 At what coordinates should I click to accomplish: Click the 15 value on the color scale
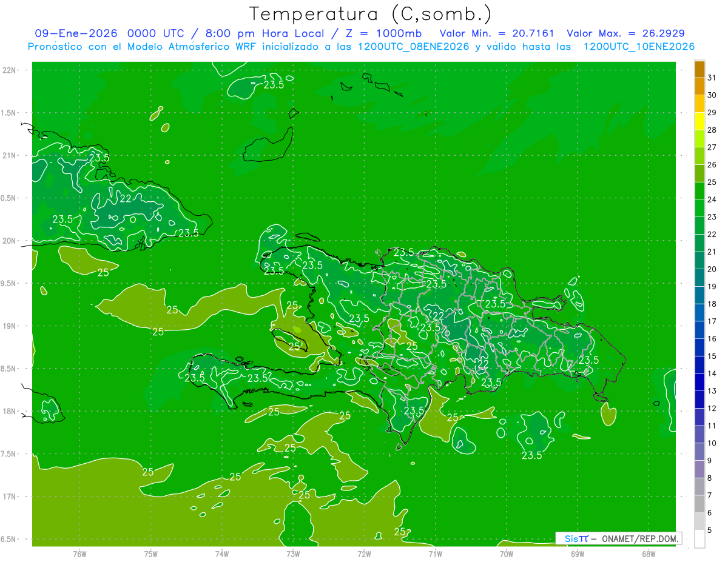point(712,356)
